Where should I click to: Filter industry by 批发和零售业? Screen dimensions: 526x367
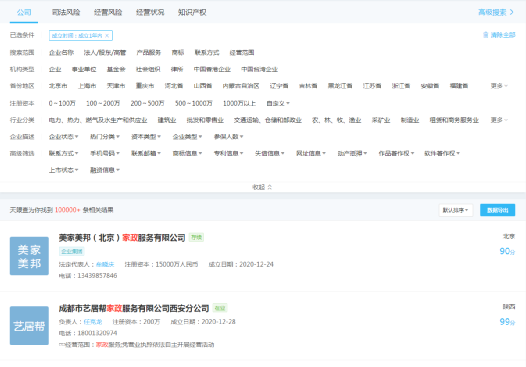pyautogui.click(x=205, y=120)
